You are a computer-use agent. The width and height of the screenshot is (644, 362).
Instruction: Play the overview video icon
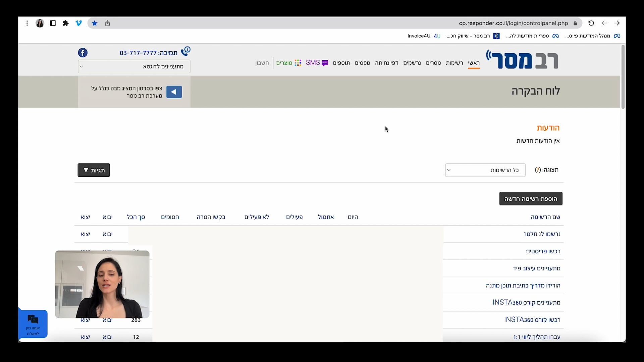[x=174, y=92]
